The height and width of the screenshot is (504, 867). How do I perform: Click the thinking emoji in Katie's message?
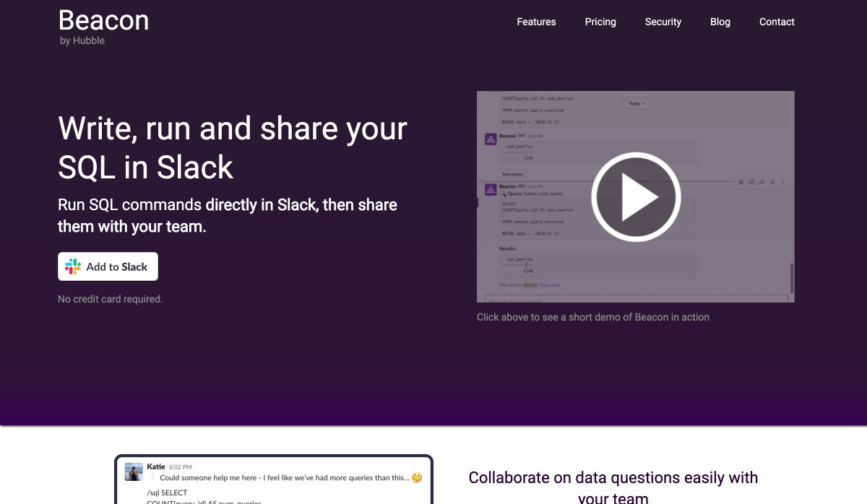click(416, 477)
